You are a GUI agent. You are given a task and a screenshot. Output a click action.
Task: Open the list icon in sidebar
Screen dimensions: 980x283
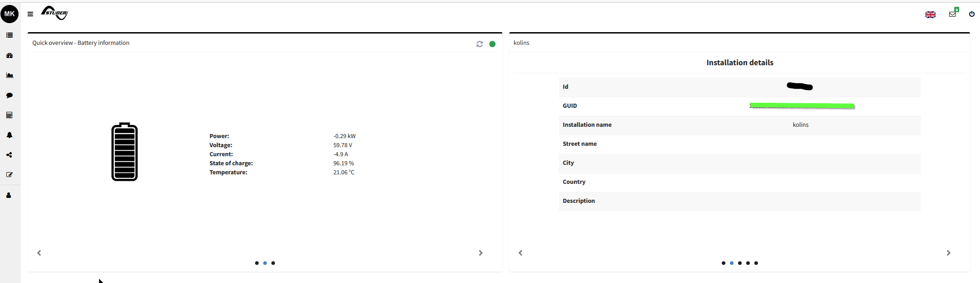point(9,35)
